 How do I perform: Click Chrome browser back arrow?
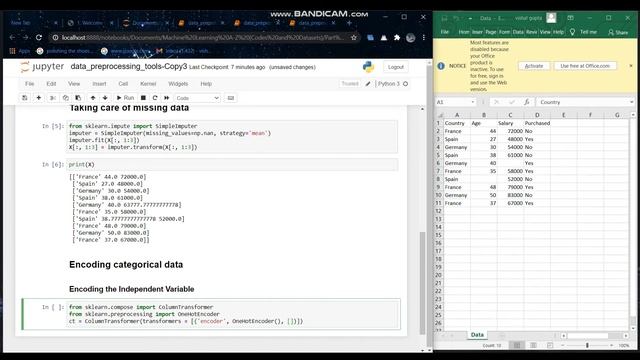[x=12, y=38]
